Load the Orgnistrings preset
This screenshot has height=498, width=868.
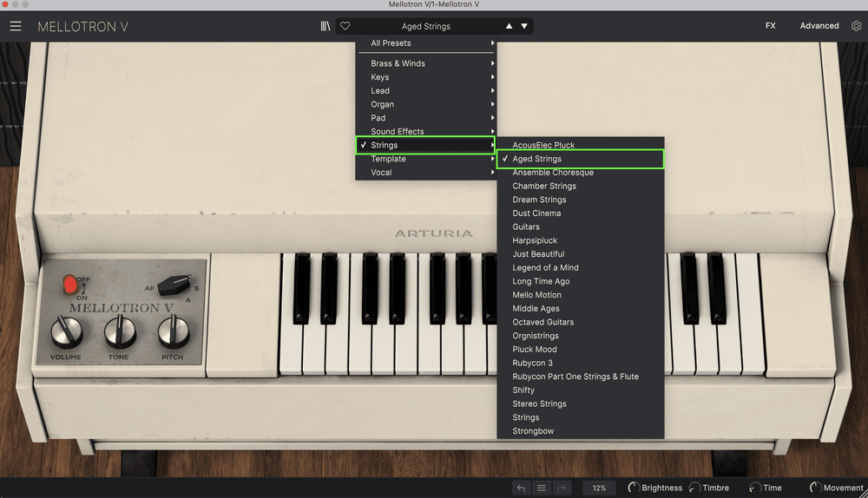tap(580, 336)
